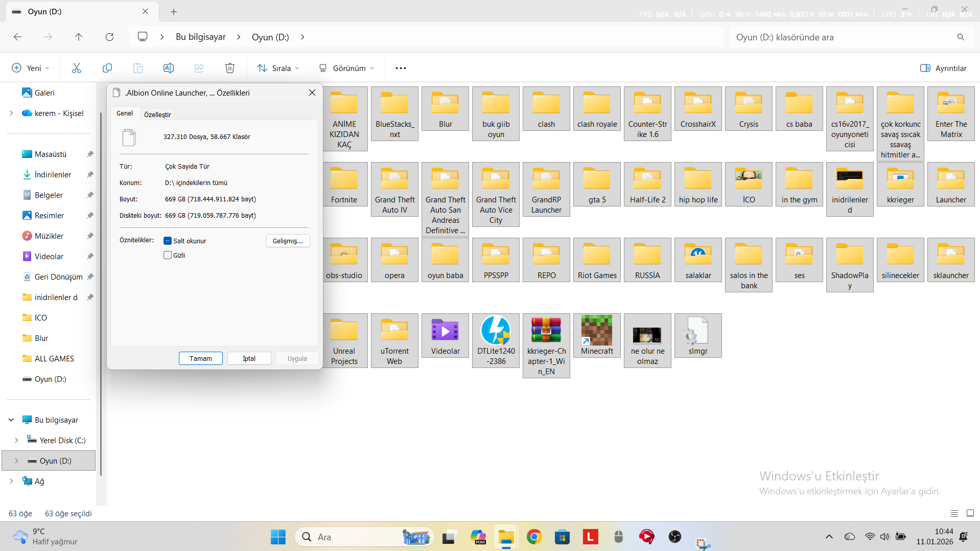Select the Videolar folder in the file grid
The image size is (980, 551).
[446, 336]
